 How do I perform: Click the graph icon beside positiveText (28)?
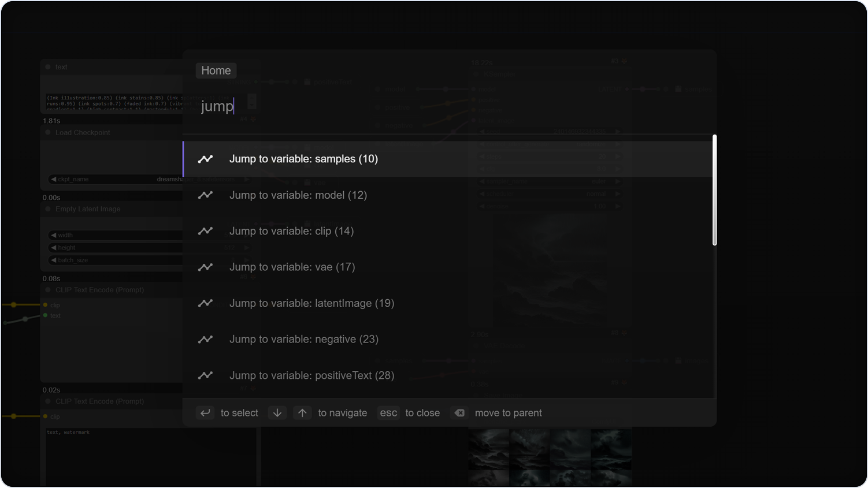tap(205, 375)
